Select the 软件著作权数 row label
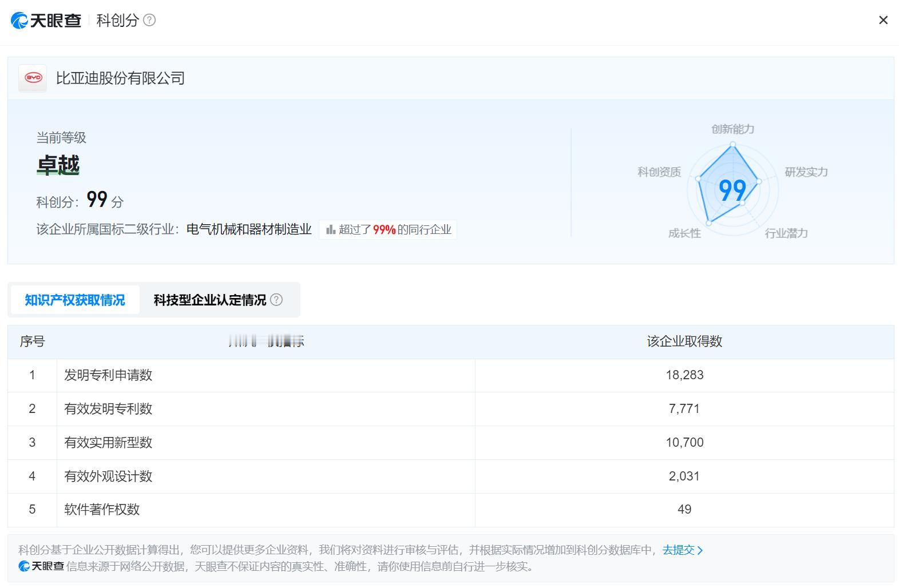 click(x=102, y=510)
